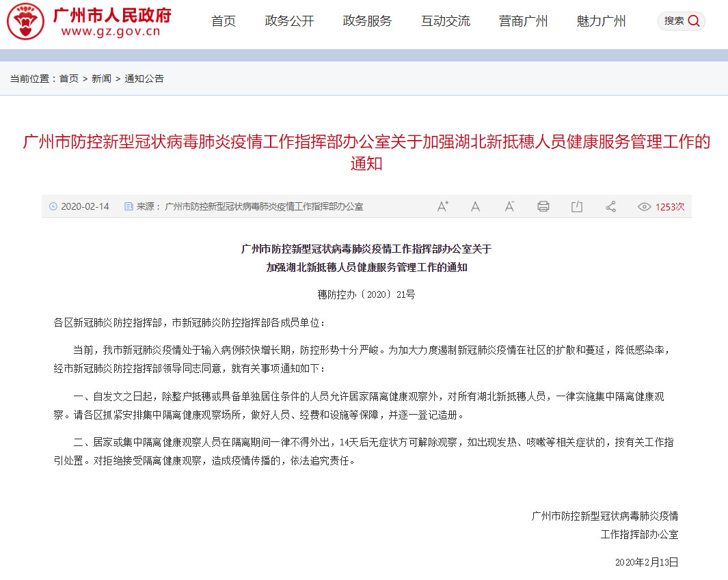Click 通知公告 in the breadcrumb path

click(144, 79)
